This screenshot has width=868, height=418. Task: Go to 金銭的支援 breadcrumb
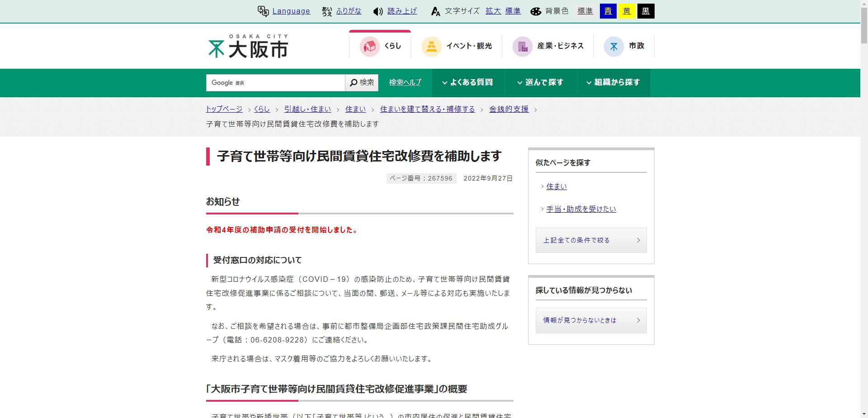pyautogui.click(x=509, y=109)
